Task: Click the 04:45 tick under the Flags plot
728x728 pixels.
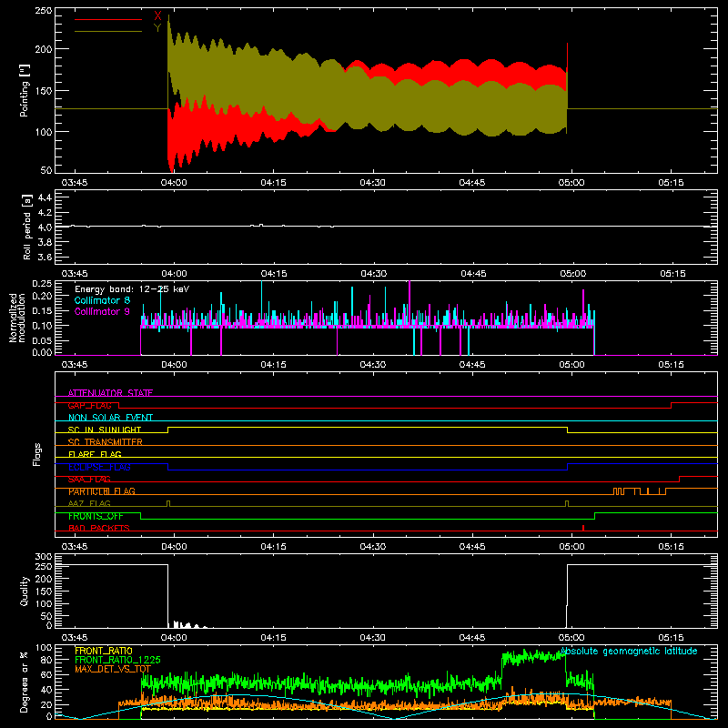Action: (472, 547)
